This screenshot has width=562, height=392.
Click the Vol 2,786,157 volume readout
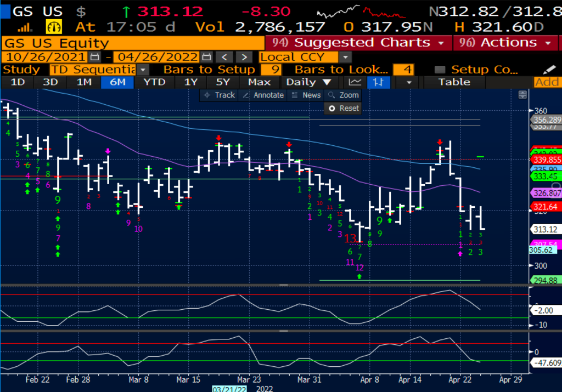tap(260, 27)
